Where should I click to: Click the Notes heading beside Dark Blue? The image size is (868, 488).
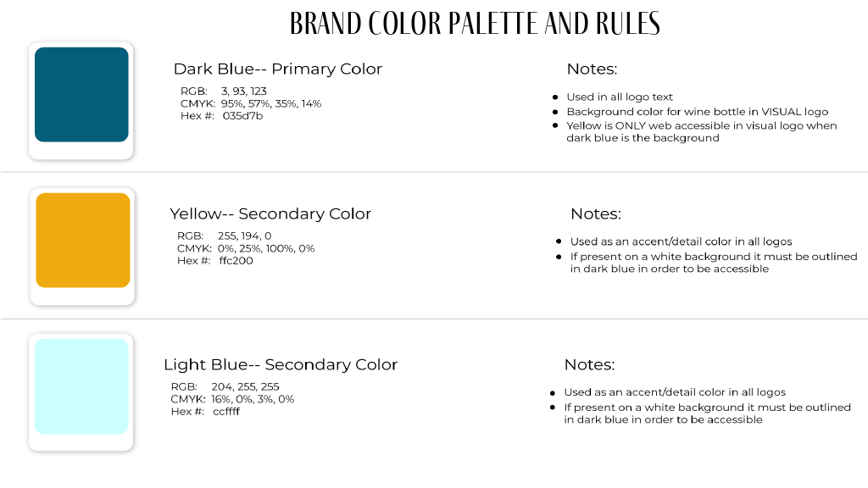coord(592,69)
